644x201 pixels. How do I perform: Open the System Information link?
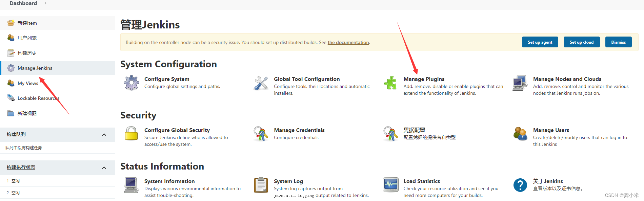point(169,181)
